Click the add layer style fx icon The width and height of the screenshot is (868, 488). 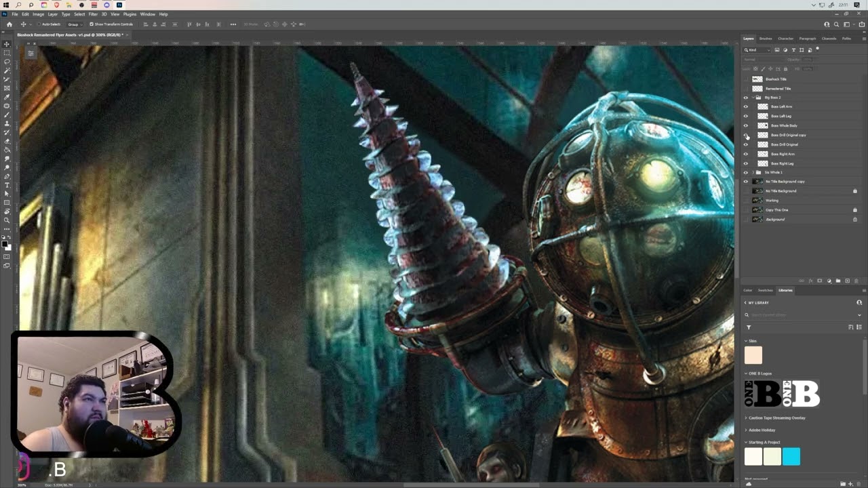coord(810,281)
